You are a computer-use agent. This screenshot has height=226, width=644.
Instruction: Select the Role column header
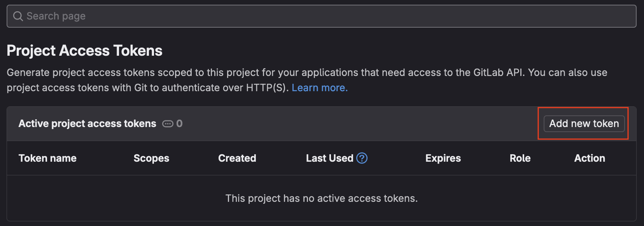tap(520, 158)
